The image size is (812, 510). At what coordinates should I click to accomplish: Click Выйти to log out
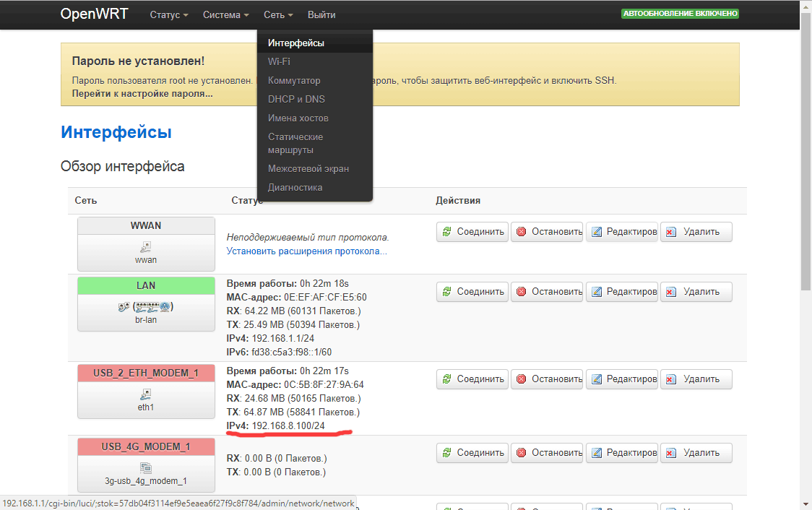[321, 15]
